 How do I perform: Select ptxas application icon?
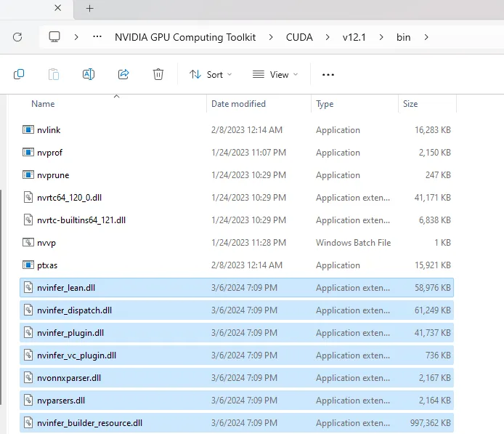tap(28, 265)
